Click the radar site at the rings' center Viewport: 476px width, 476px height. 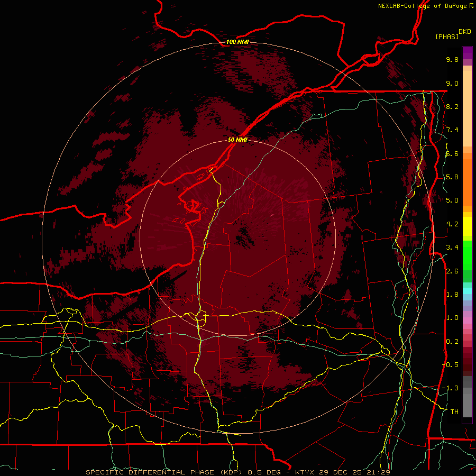[237, 237]
